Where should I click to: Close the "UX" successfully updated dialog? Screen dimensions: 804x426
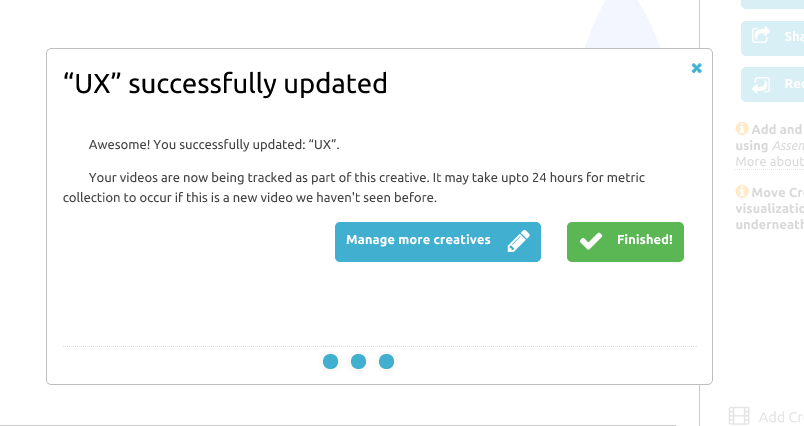point(697,68)
